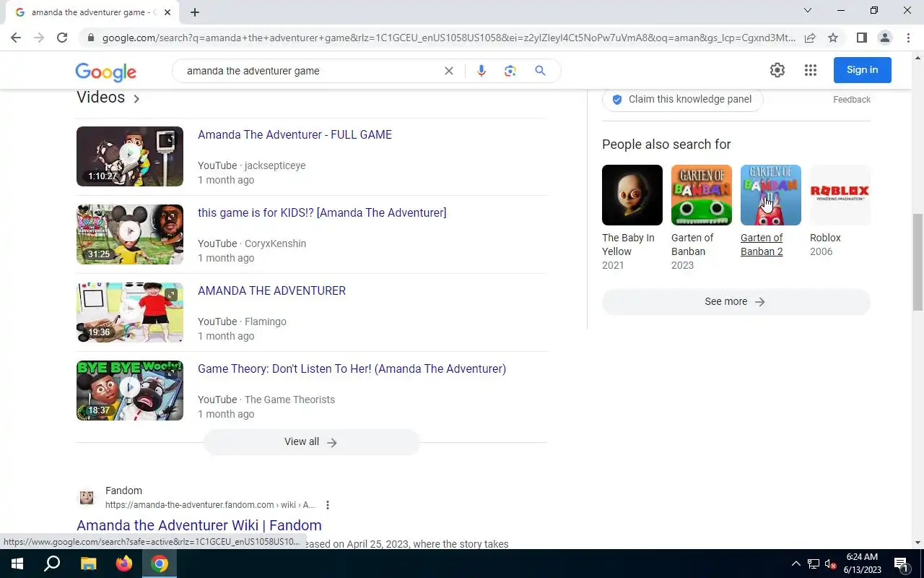This screenshot has width=924, height=578.
Task: Select The Baby In Yellow image
Action: [x=632, y=195]
